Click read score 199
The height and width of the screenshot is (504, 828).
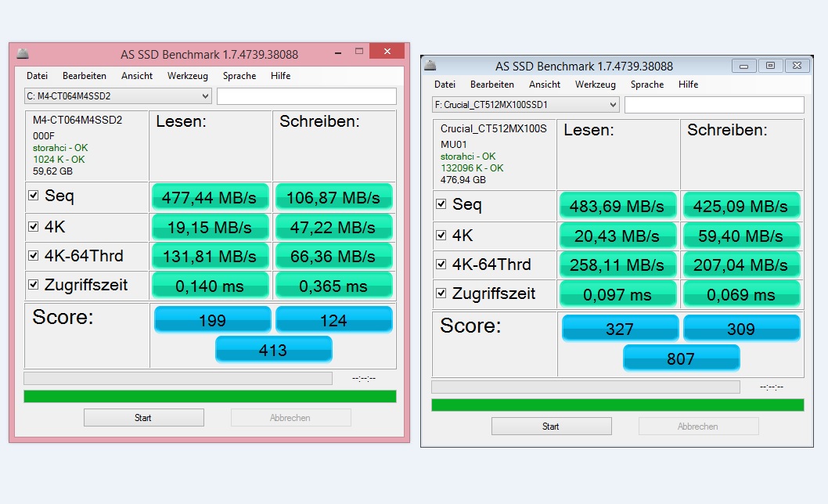212,319
